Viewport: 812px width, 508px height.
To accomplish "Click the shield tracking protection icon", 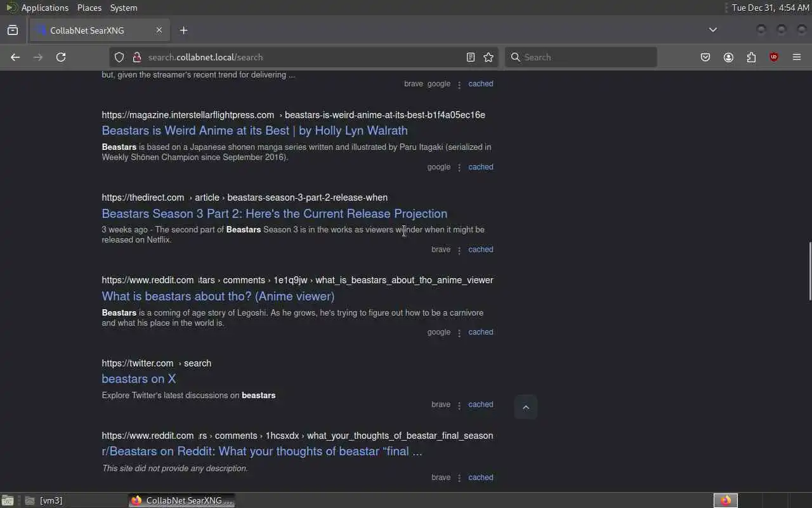I will [119, 57].
